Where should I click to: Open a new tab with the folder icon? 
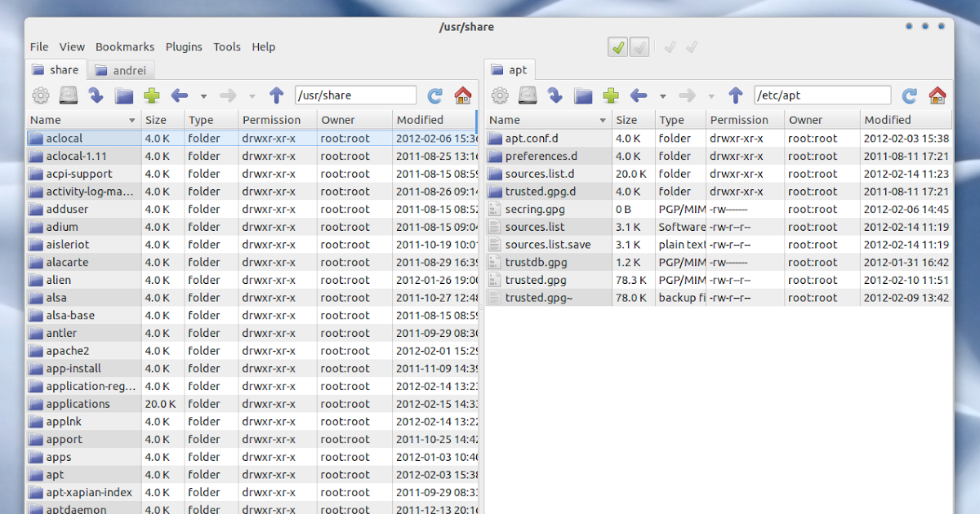pyautogui.click(x=124, y=95)
